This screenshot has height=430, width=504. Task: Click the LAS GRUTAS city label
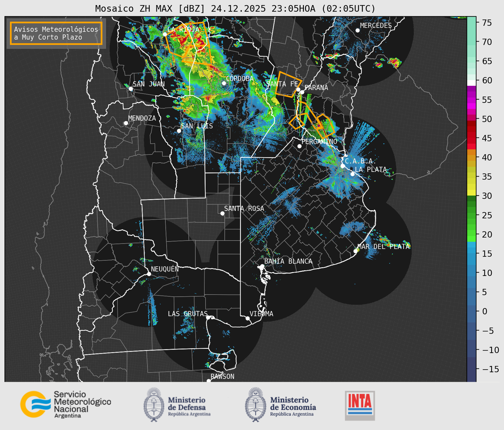[188, 314]
